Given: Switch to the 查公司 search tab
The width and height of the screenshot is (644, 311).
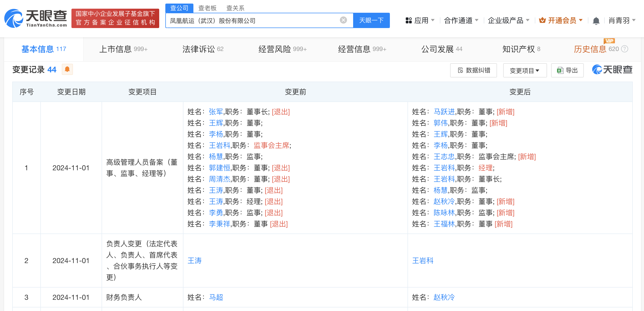Looking at the screenshot, I should point(179,8).
